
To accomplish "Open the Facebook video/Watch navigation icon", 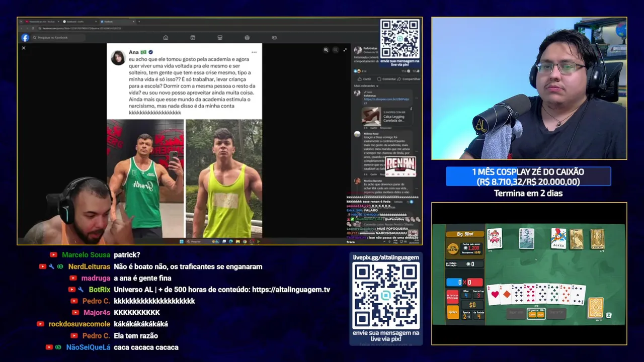I will pos(193,38).
